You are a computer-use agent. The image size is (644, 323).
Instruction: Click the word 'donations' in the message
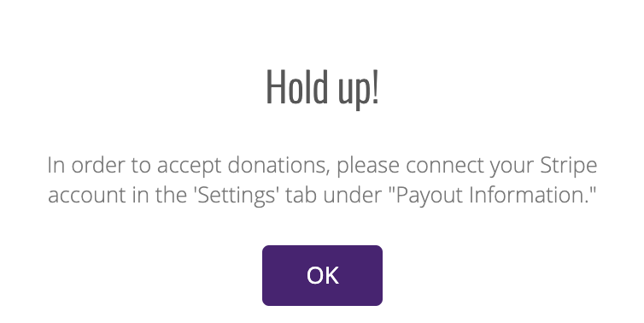point(278,166)
